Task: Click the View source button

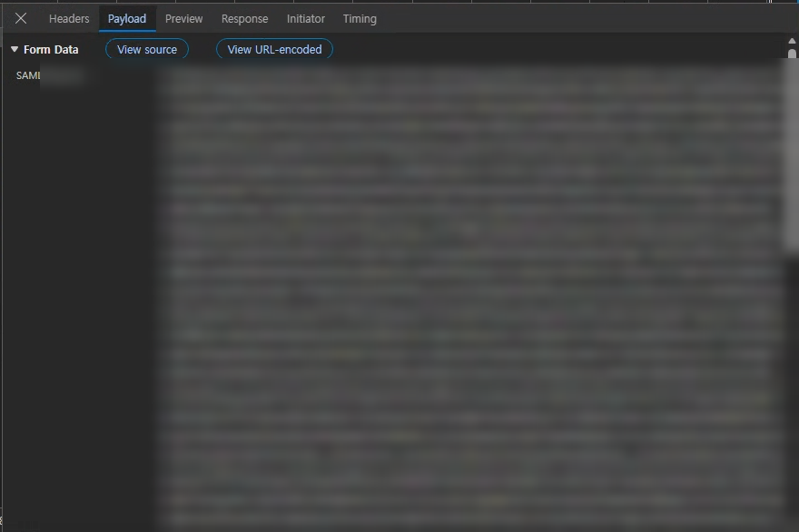Action: (147, 49)
